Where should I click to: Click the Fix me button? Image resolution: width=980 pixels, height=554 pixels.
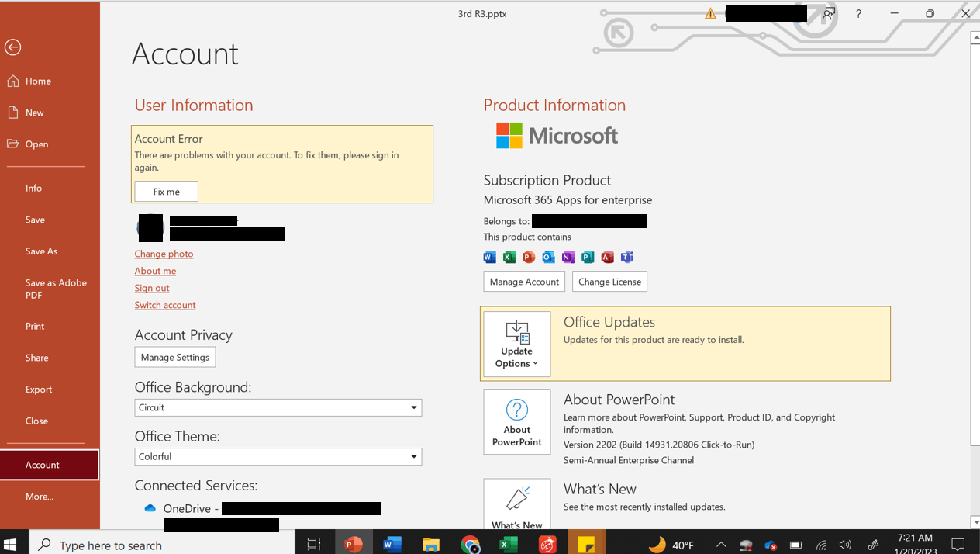coord(166,192)
